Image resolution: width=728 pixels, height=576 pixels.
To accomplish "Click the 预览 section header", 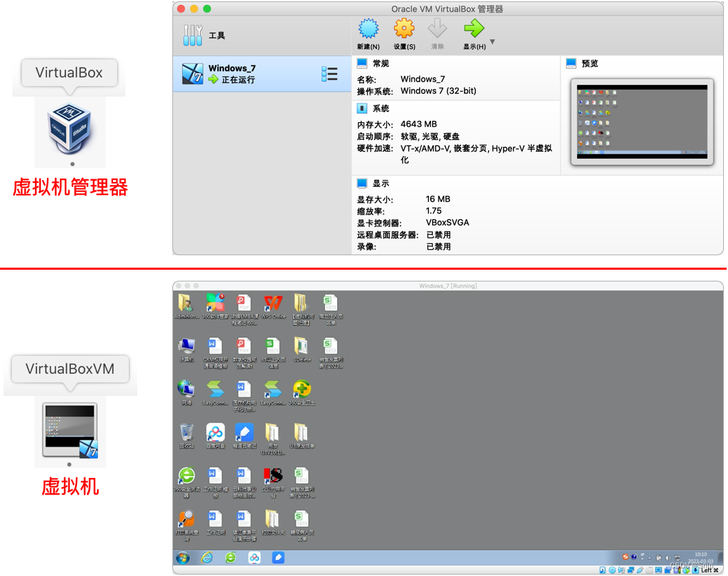I will coord(589,63).
